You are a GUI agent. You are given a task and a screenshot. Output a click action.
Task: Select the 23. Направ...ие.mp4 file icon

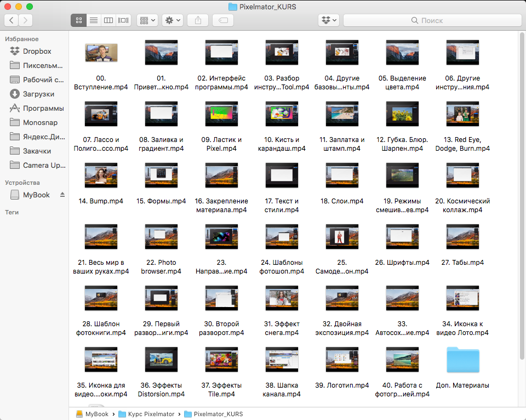click(221, 237)
